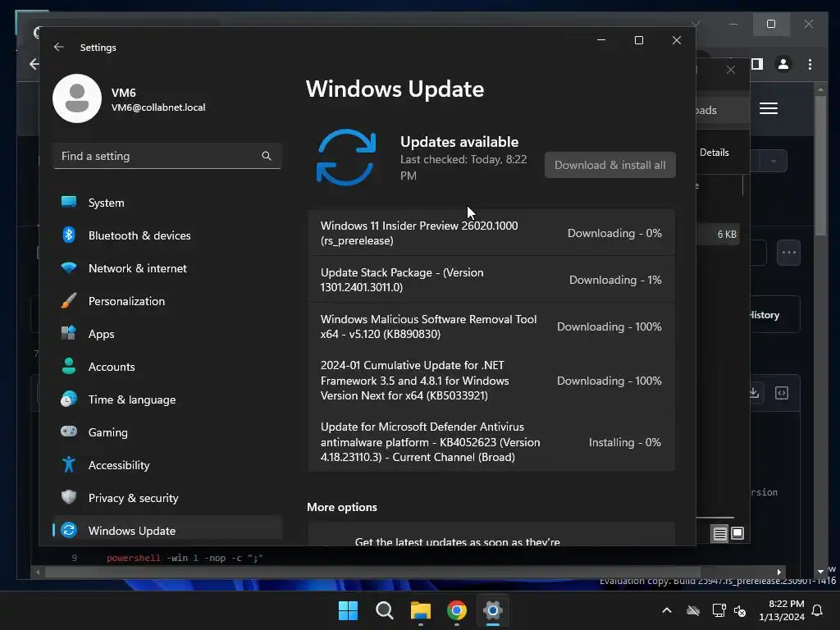Screen dimensions: 840x630
Task: Select Malicious Software Removal Tool update row
Action: coord(491,326)
